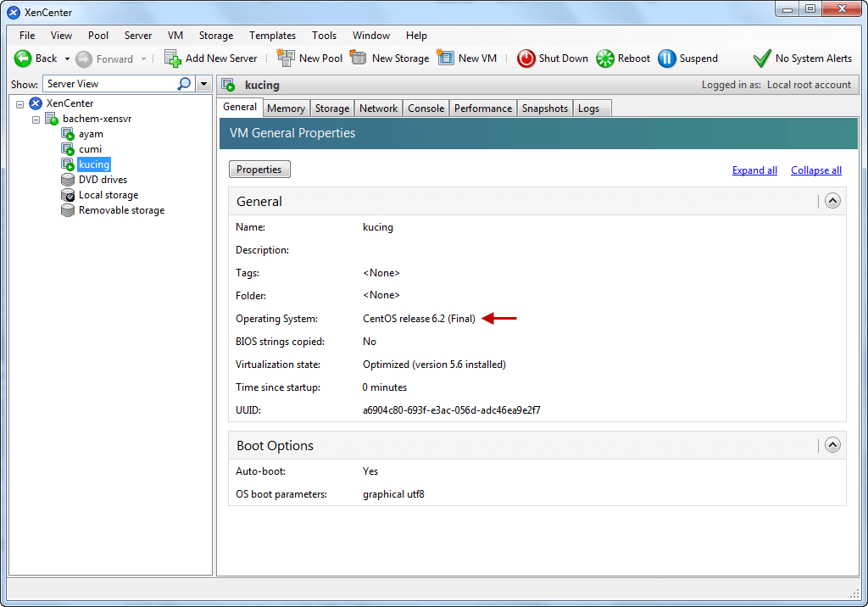
Task: Open the Tools menu
Action: coord(324,36)
